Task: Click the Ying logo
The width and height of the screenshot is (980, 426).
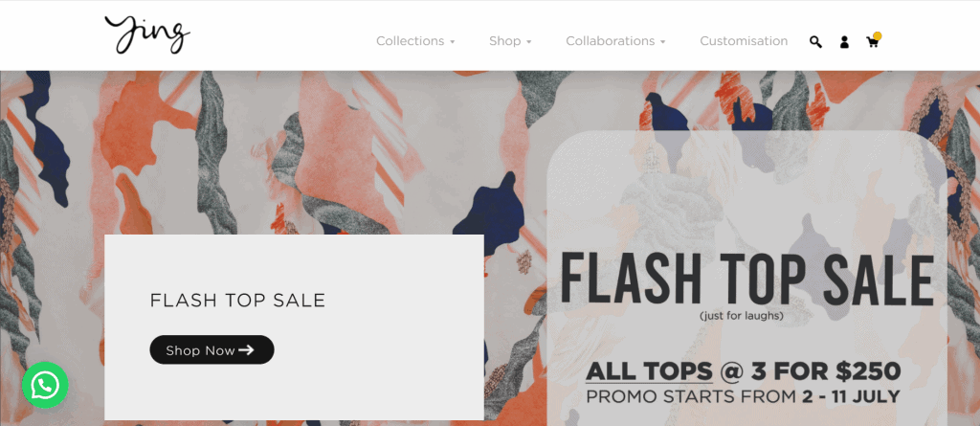Action: coord(147,34)
